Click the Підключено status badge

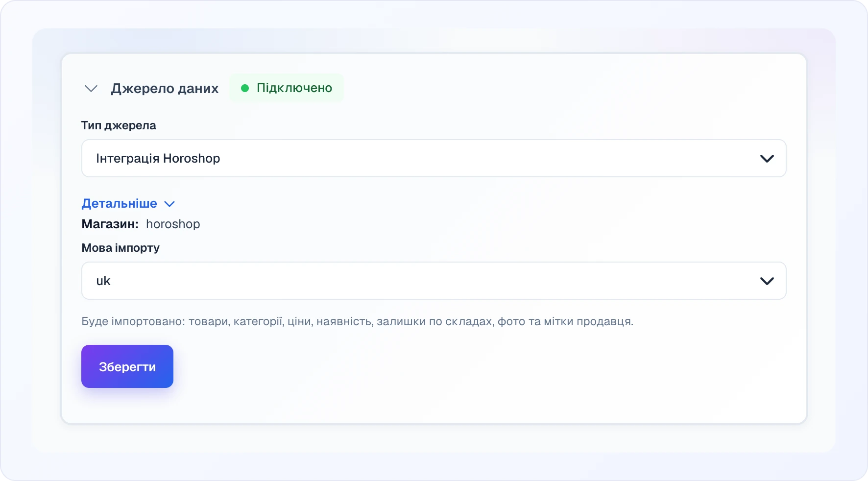(287, 88)
